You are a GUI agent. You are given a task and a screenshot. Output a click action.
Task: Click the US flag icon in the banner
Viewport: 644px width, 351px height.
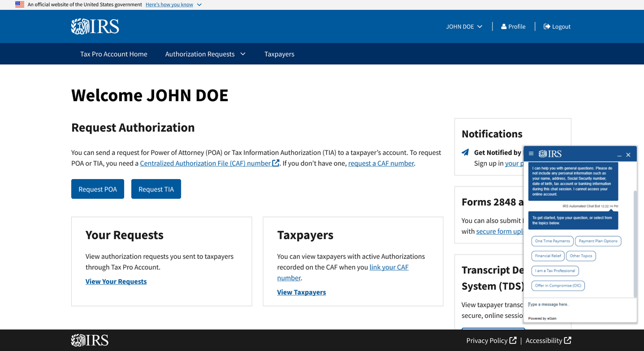click(19, 5)
